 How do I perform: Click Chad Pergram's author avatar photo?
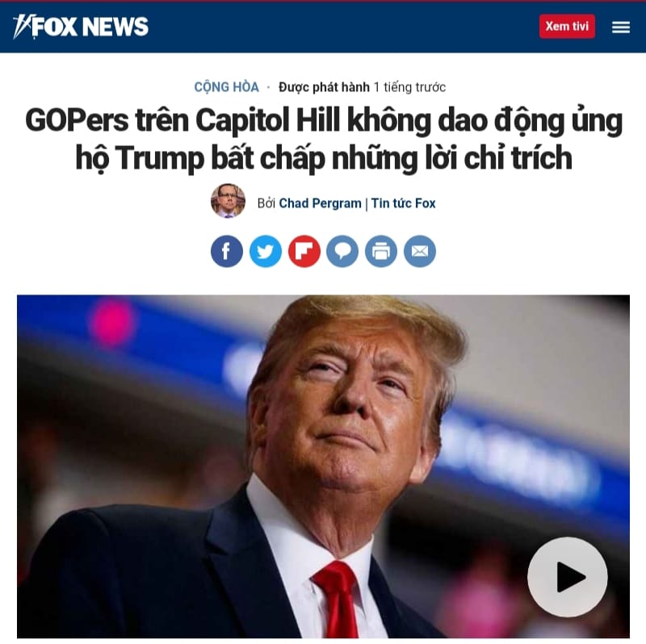228,201
